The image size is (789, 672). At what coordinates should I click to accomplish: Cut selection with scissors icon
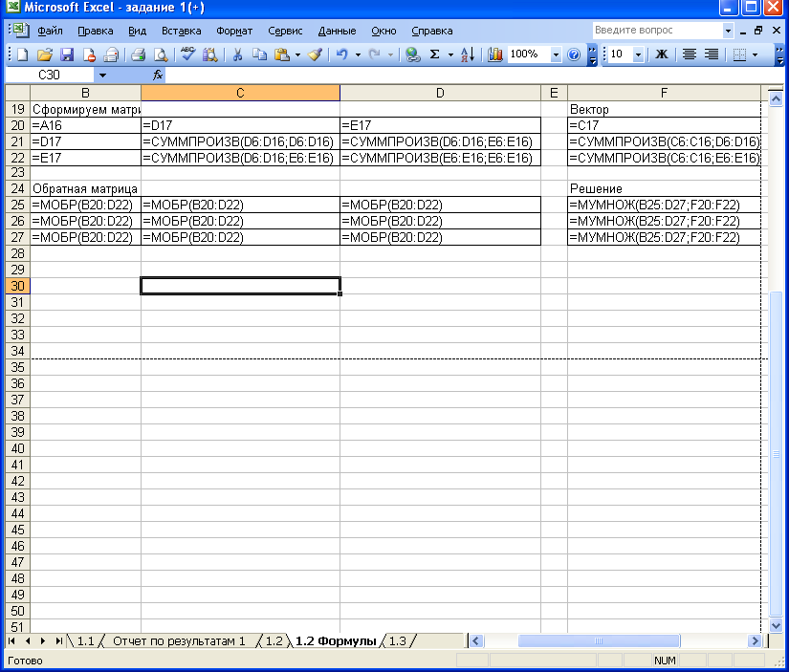(x=237, y=54)
